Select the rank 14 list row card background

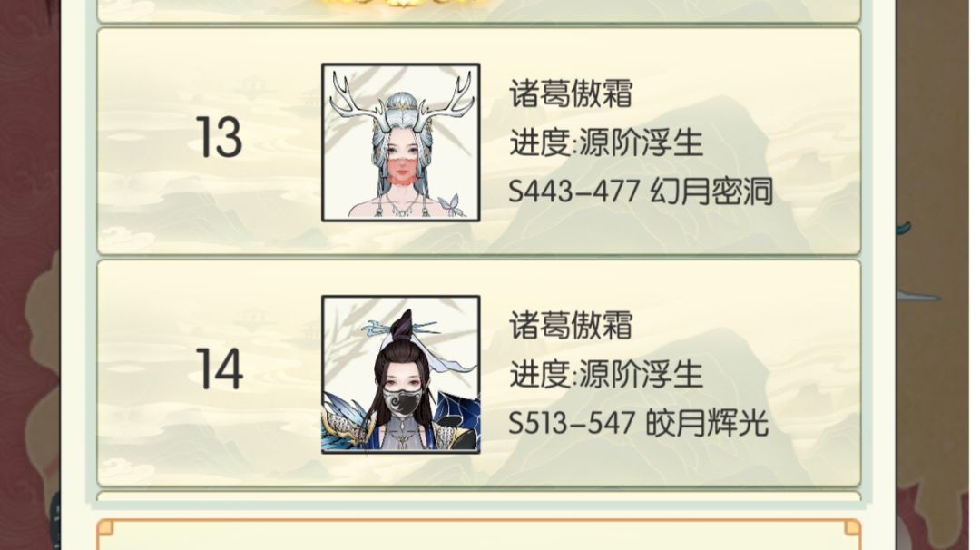pyautogui.click(x=479, y=374)
